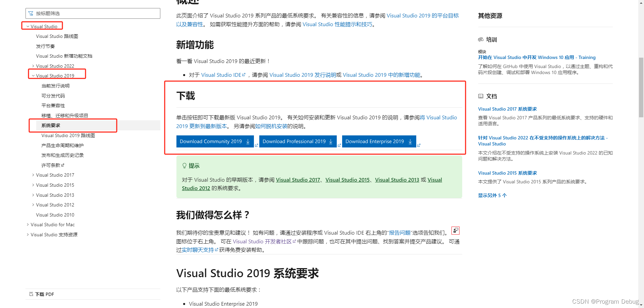Click download arrow icon on Enterprise button
Viewport: 644px width, 308px height.
[410, 141]
